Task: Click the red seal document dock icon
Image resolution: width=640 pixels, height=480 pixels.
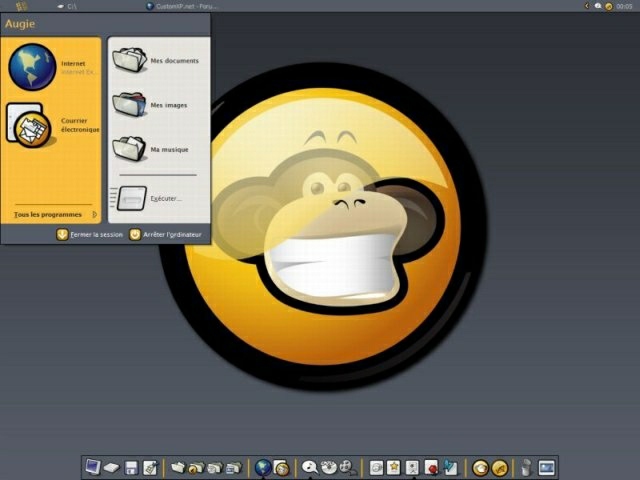Action: pyautogui.click(x=431, y=468)
